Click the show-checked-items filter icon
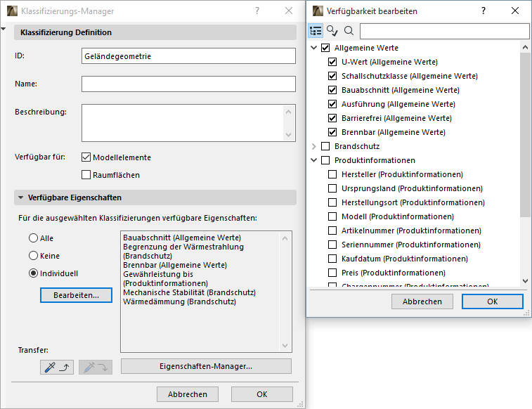This screenshot has width=532, height=409. 332,31
